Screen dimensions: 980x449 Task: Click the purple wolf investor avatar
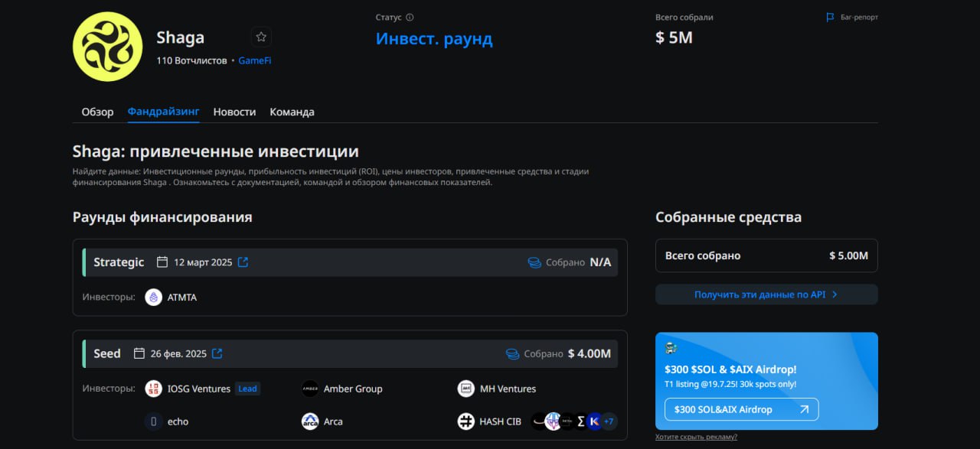[x=553, y=421]
